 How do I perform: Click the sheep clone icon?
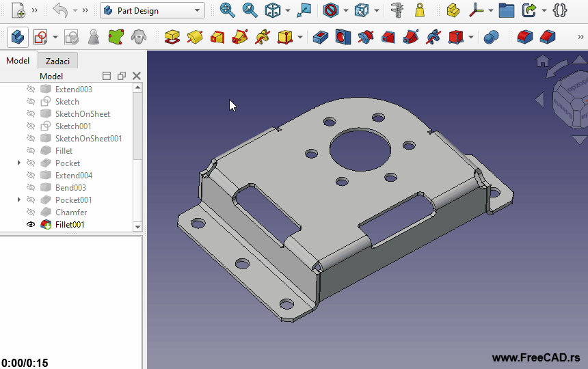click(x=139, y=37)
